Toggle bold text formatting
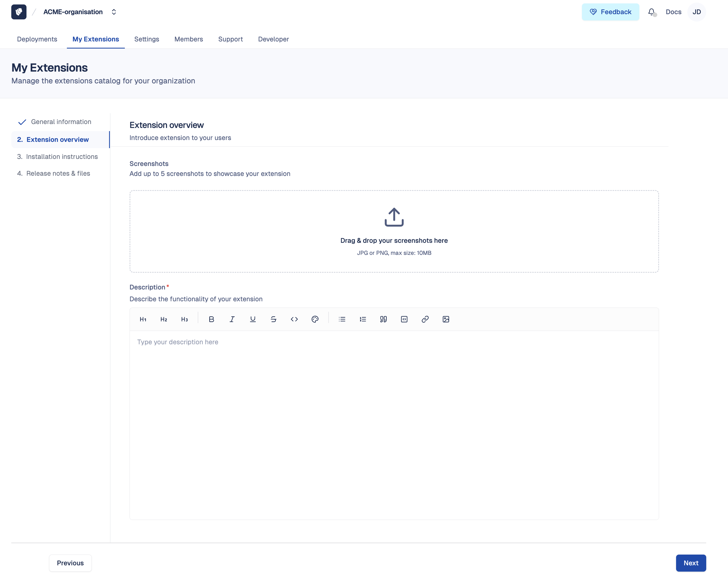The image size is (728, 580). tap(211, 319)
